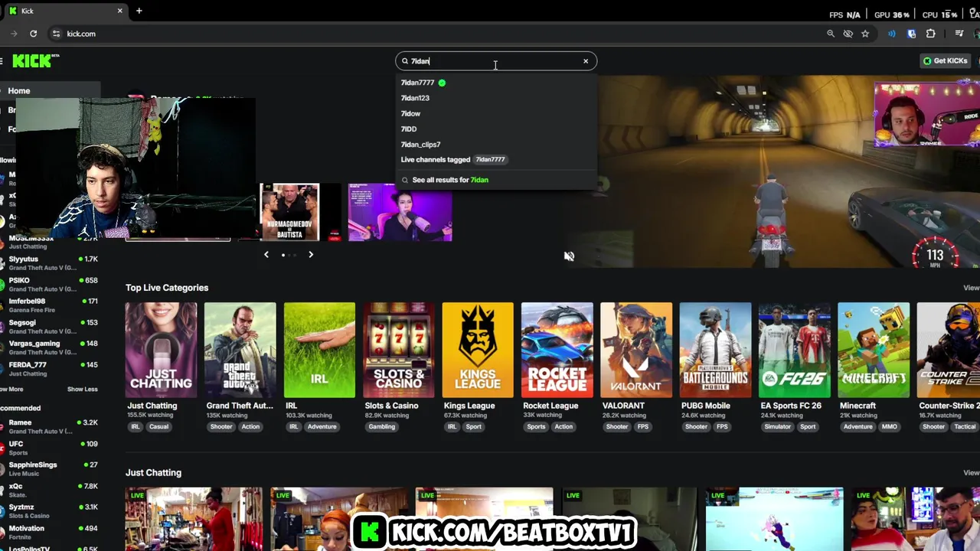Image resolution: width=980 pixels, height=551 pixels.
Task: Choose the 7idow suggestion
Action: click(x=496, y=113)
